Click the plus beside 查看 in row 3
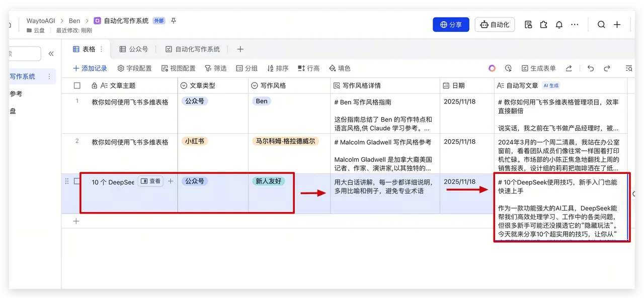The image size is (644, 298). point(171,181)
